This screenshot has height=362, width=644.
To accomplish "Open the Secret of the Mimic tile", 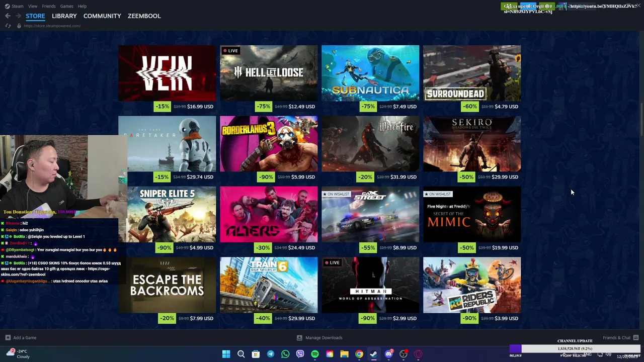I will coord(472,215).
